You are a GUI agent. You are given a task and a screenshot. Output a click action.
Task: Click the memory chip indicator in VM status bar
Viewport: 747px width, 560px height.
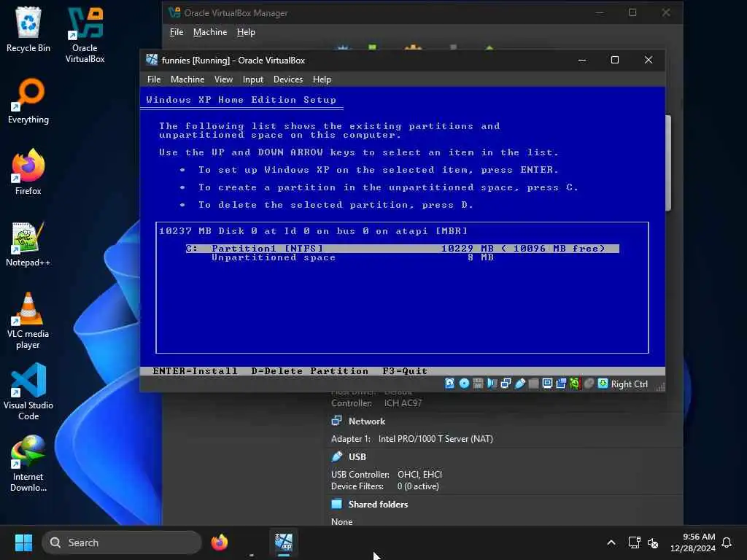coord(478,384)
